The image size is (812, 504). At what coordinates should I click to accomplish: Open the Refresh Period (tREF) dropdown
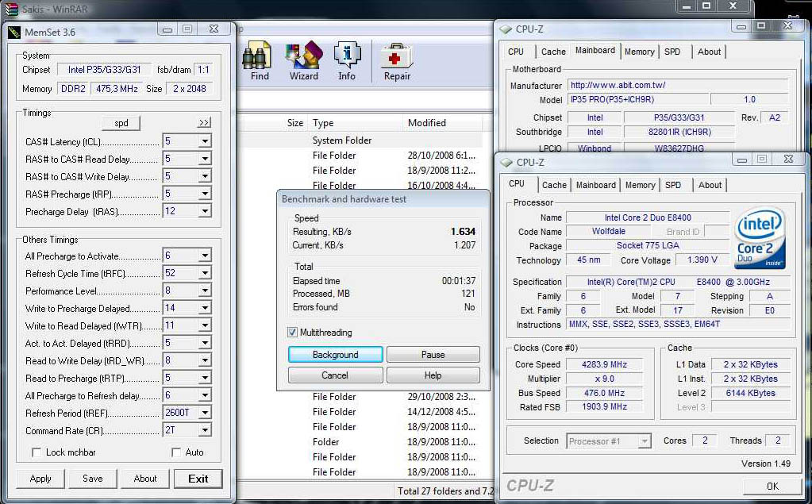coord(205,413)
